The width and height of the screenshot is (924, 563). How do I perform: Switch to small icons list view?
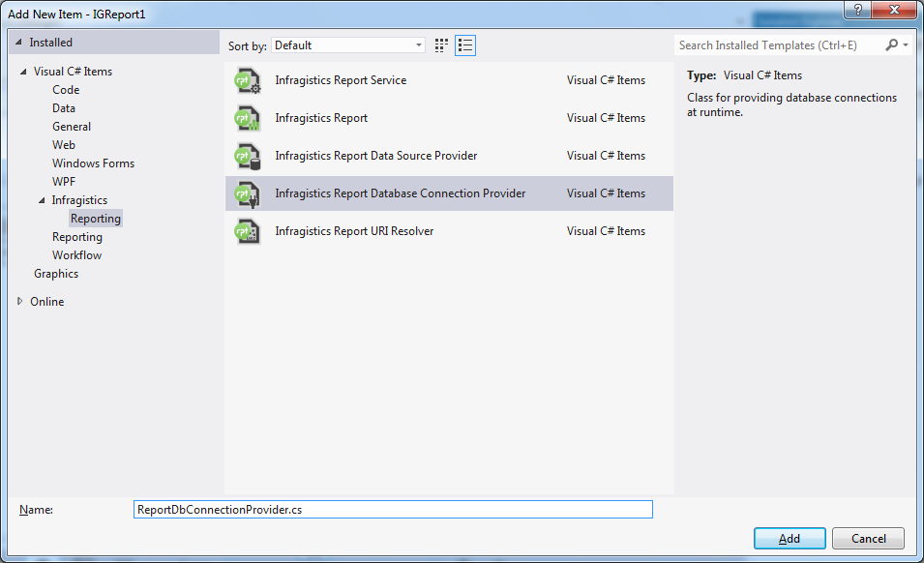465,45
